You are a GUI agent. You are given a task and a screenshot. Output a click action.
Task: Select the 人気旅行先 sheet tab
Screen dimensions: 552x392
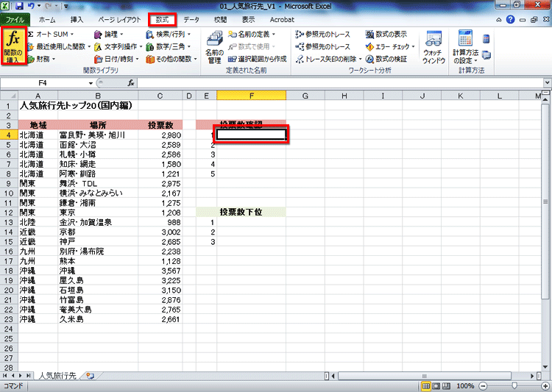point(57,376)
